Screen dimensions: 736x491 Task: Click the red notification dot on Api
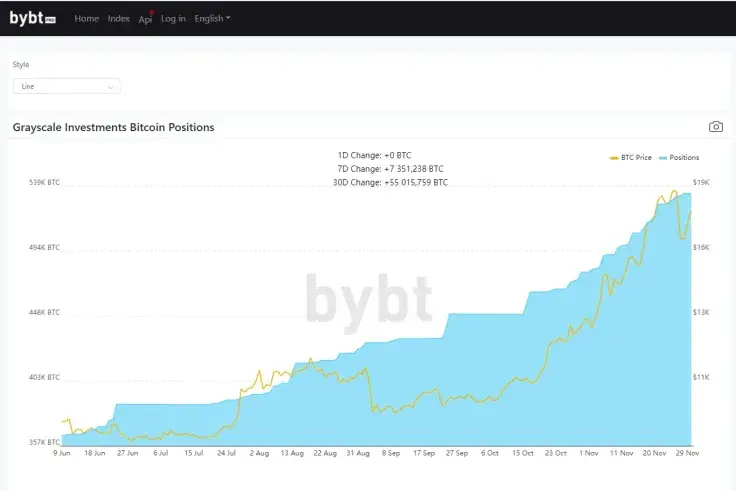[x=151, y=14]
